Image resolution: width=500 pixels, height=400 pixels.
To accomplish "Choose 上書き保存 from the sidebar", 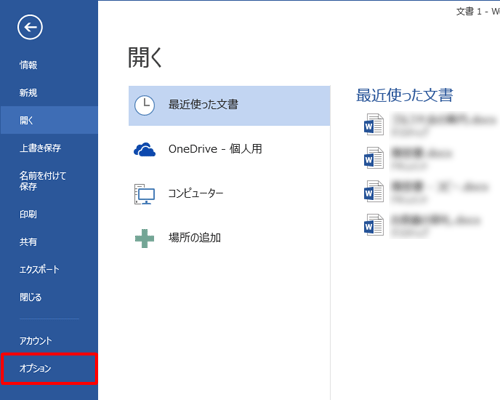I will point(49,148).
